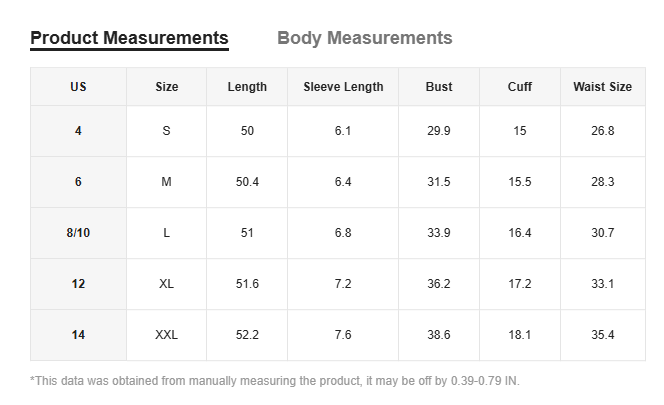Click the manual measurement disclaimer note

point(275,381)
